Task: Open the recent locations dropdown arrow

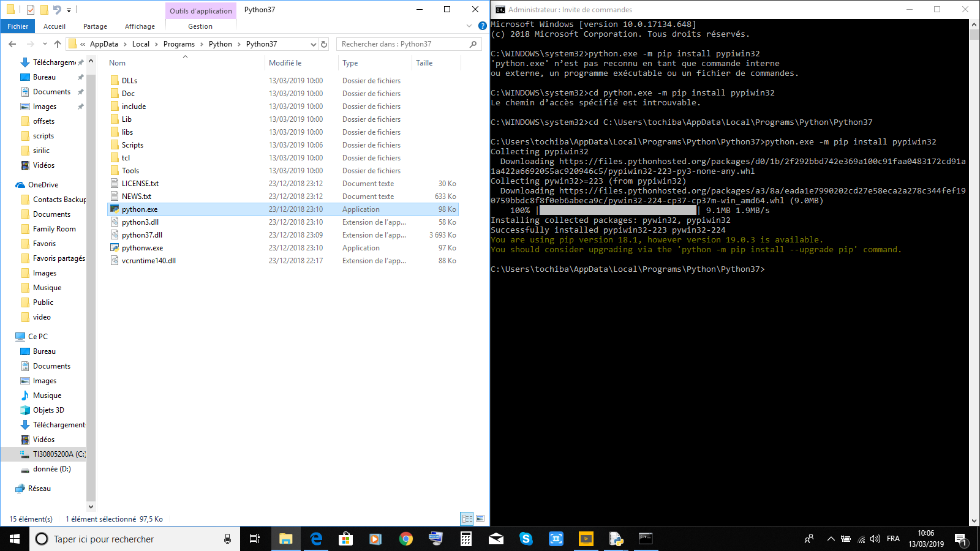Action: click(45, 44)
